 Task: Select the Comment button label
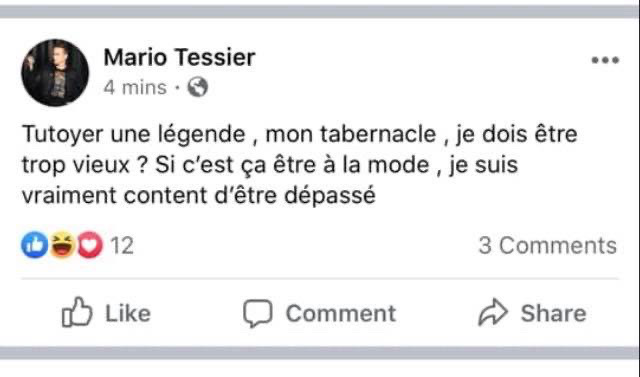coord(341,313)
